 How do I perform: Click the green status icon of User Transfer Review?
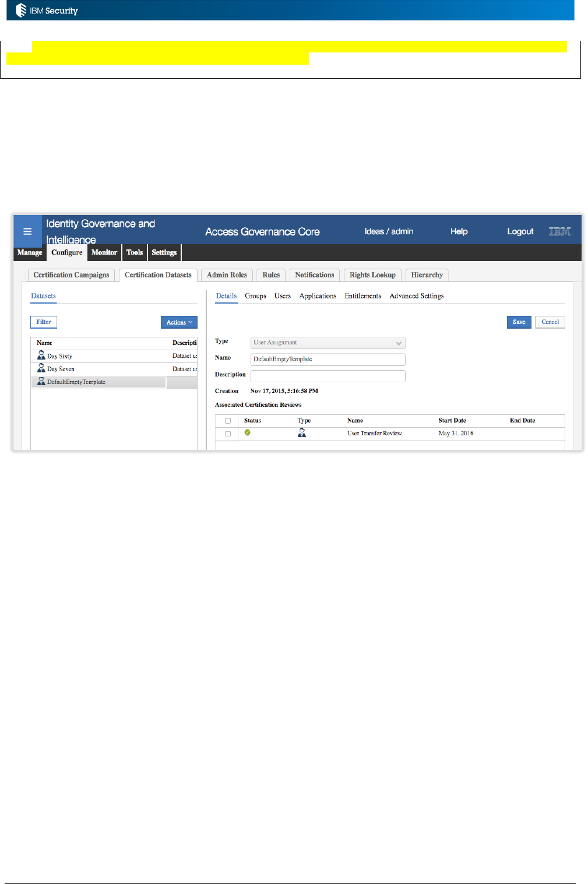tap(248, 432)
